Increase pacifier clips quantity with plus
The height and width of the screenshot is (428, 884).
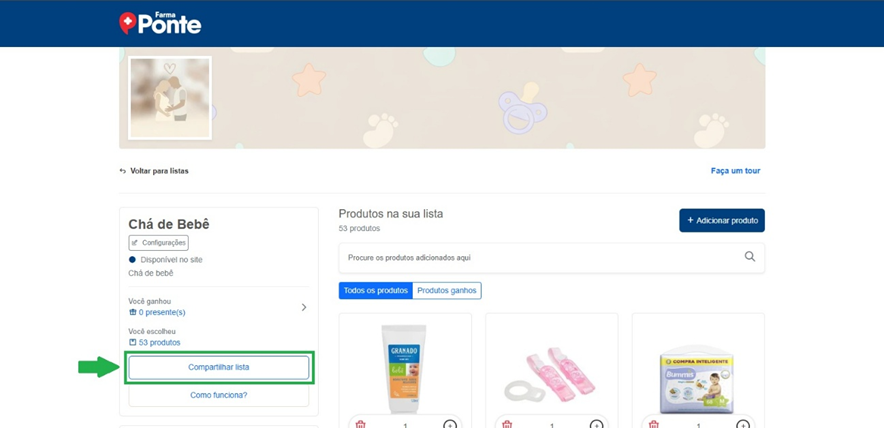[597, 424]
